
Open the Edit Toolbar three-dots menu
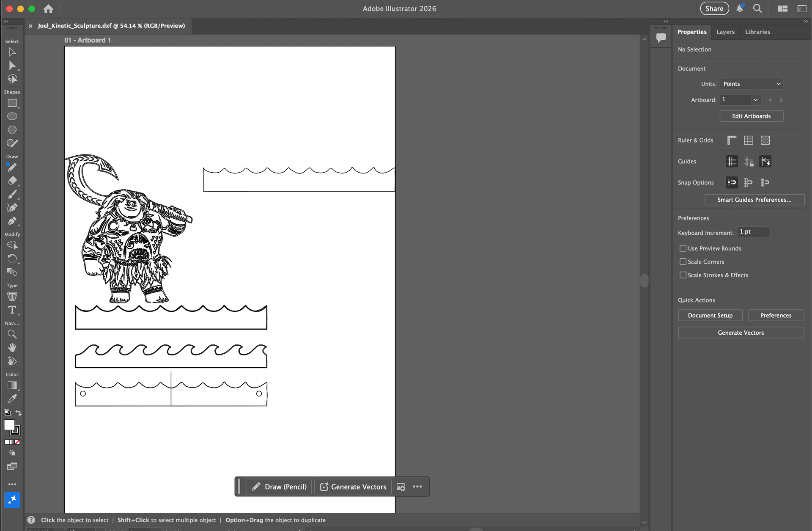tap(12, 484)
